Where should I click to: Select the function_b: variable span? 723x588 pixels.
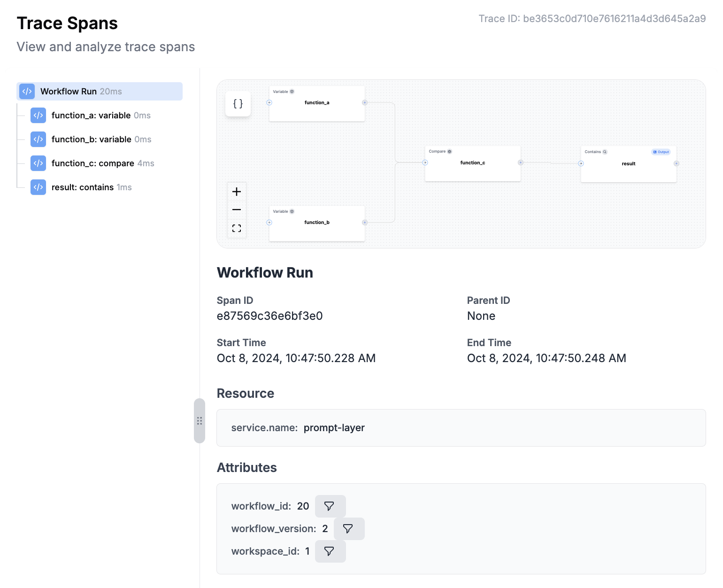coord(101,139)
